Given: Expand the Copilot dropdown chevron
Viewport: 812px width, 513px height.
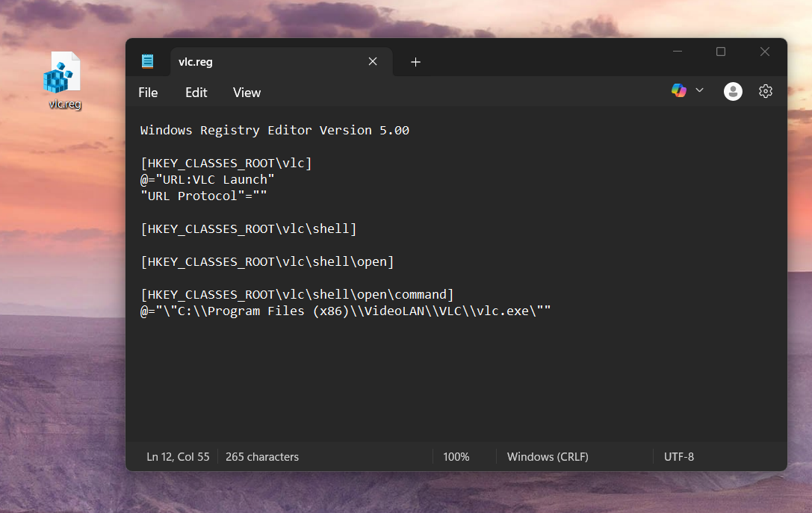Looking at the screenshot, I should click(700, 90).
